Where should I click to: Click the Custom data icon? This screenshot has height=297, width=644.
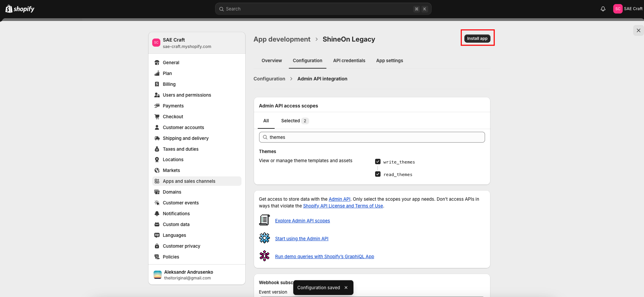[x=157, y=224]
